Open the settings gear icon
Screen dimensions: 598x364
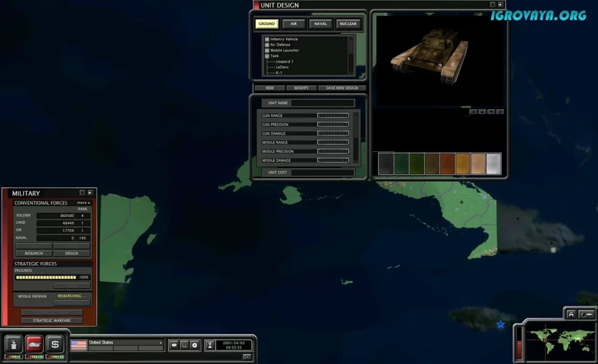pos(194,345)
